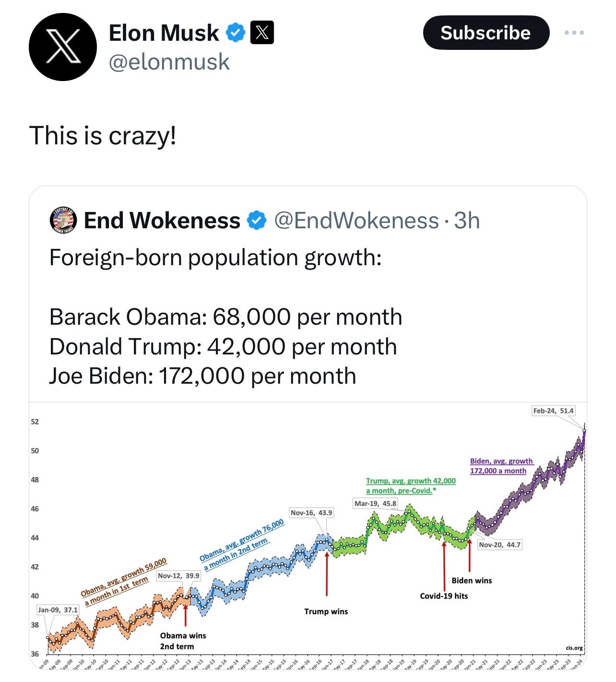Subscribe to Elon Musk
This screenshot has width=616, height=682.
click(486, 33)
